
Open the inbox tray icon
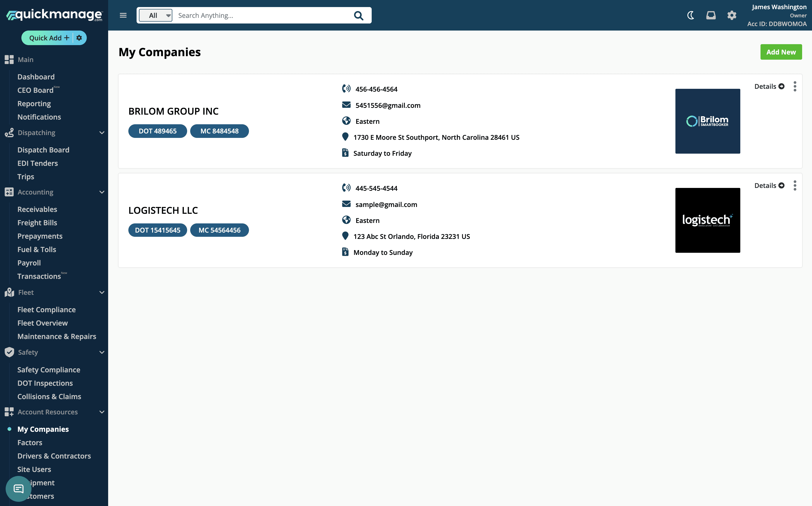pos(710,16)
